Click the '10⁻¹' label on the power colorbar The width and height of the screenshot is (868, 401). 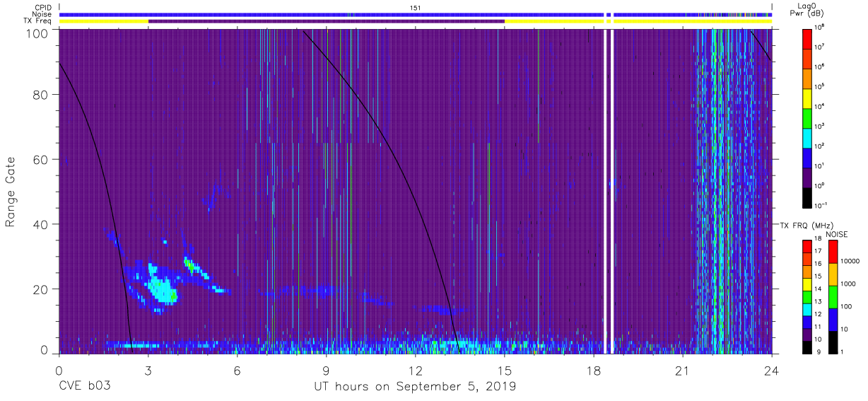tap(821, 206)
